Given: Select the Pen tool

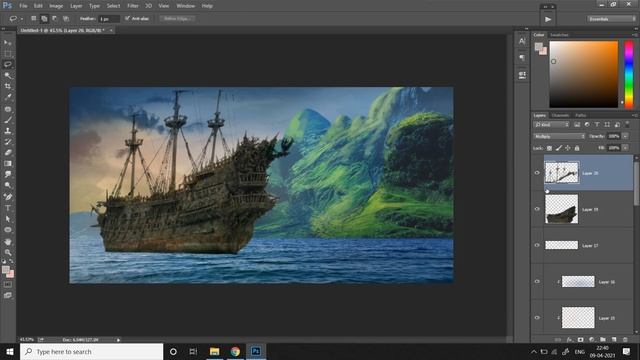Looking at the screenshot, I should click(8, 197).
